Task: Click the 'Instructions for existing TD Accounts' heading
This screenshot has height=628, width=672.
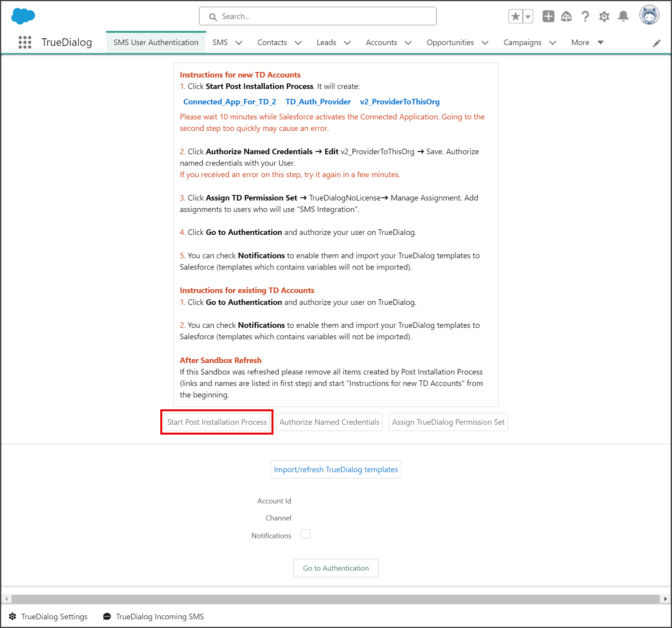Action: (247, 290)
